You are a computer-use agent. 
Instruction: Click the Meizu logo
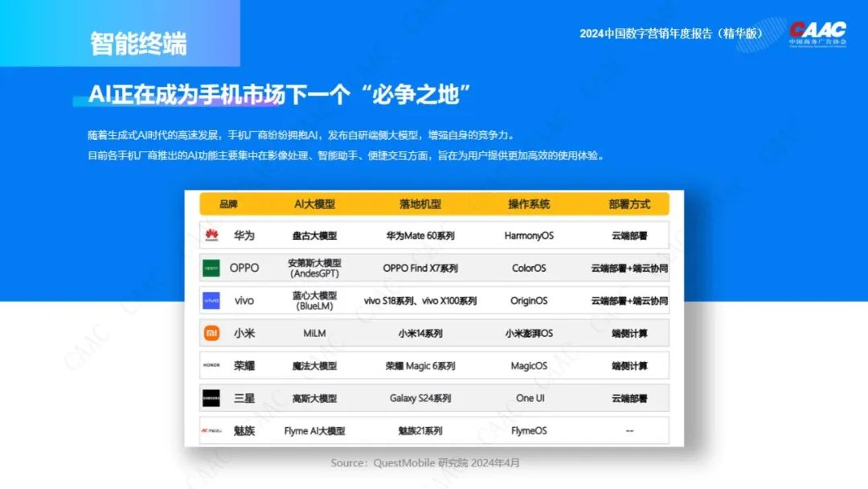point(211,430)
